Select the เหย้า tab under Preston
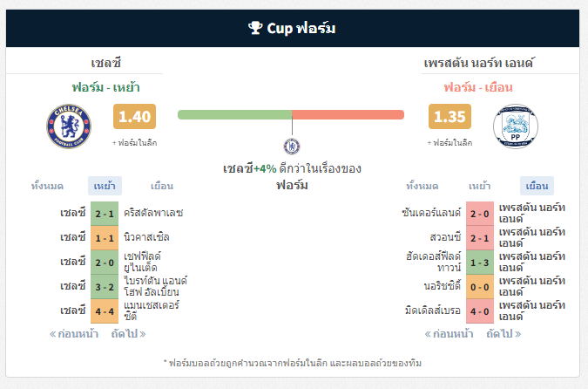588x389 pixels. point(480,186)
